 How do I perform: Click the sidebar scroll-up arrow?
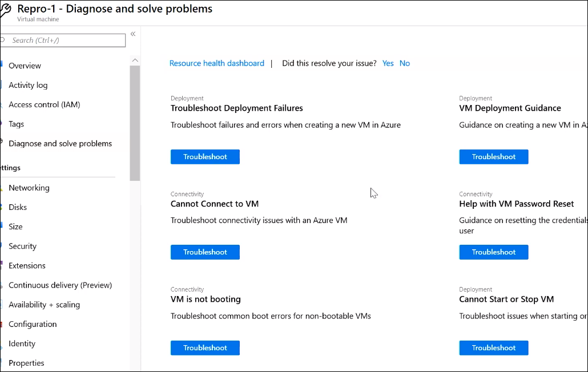[x=135, y=60]
